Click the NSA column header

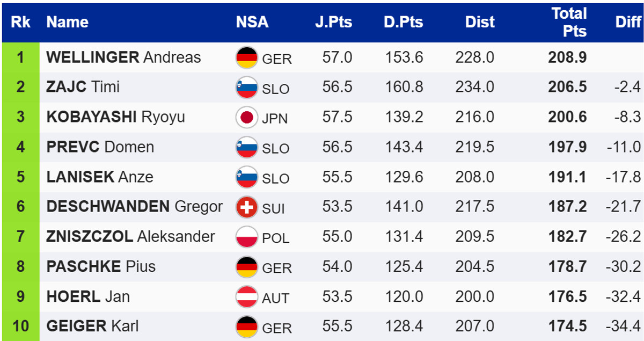pos(252,22)
